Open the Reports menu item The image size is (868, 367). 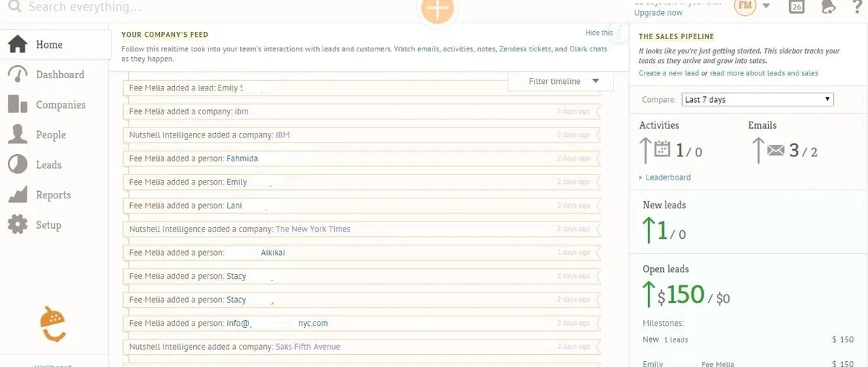pos(54,195)
